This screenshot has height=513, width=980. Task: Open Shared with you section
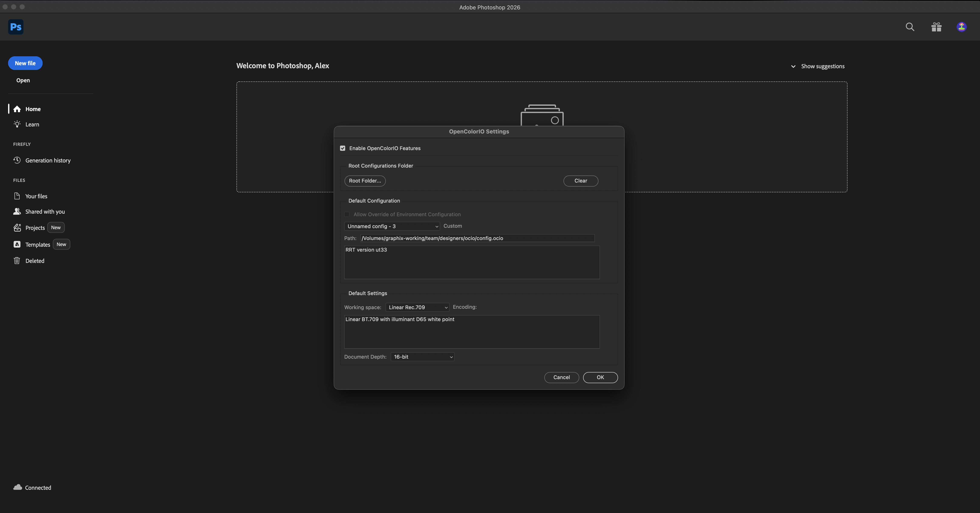point(45,211)
